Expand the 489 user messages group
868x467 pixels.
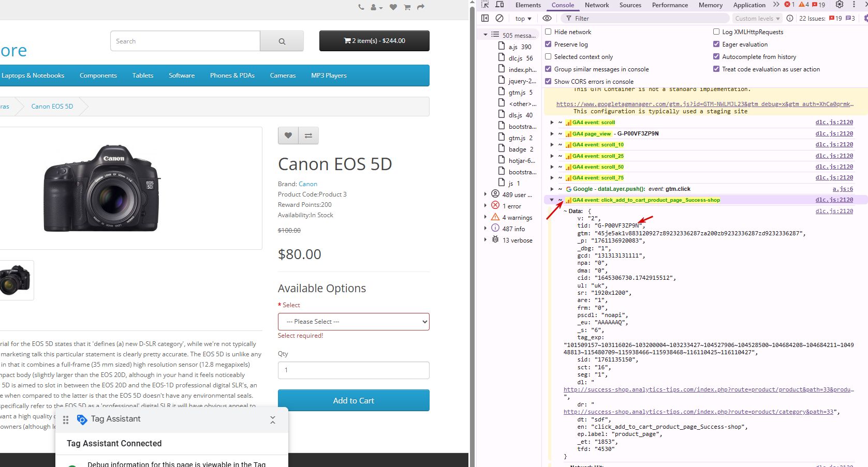[x=485, y=194]
